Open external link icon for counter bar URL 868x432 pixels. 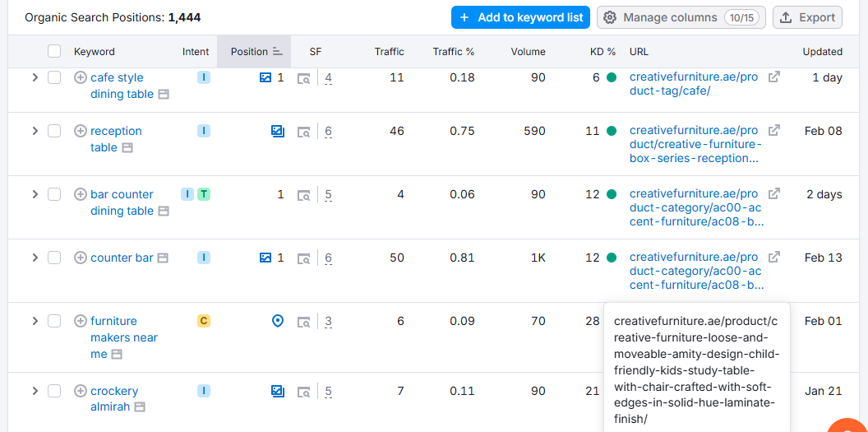coord(774,257)
